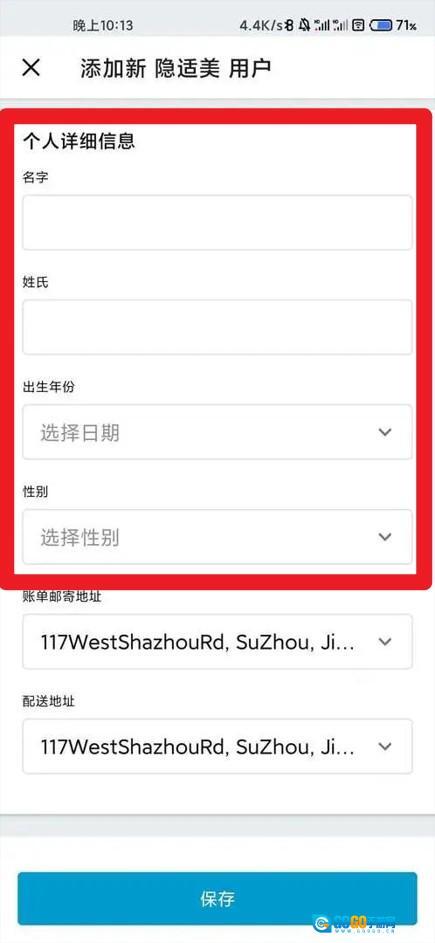
Task: Tap the 晚上10:13 clock in status bar
Action: 103,26
